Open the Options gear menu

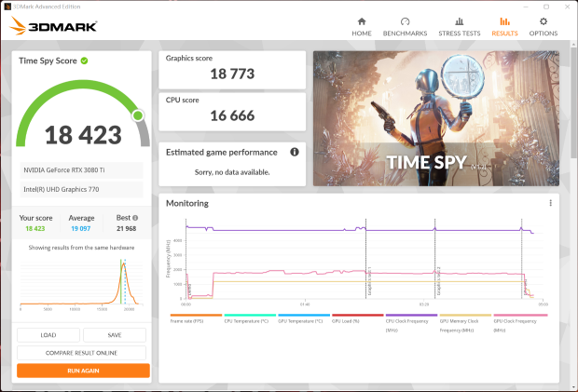pyautogui.click(x=543, y=27)
